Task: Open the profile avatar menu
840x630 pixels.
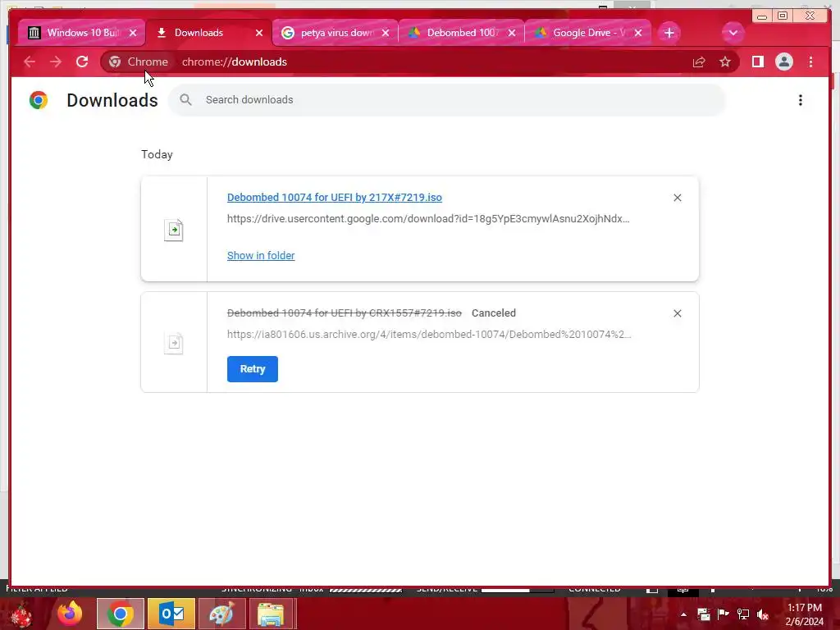Action: 783,62
